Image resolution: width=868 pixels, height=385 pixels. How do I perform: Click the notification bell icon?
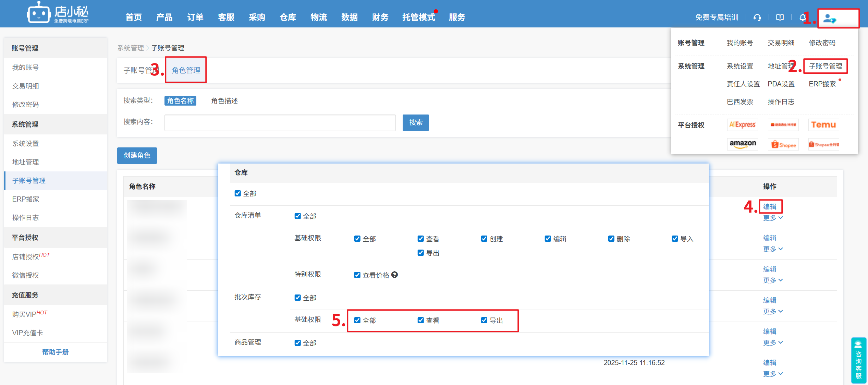click(x=802, y=17)
